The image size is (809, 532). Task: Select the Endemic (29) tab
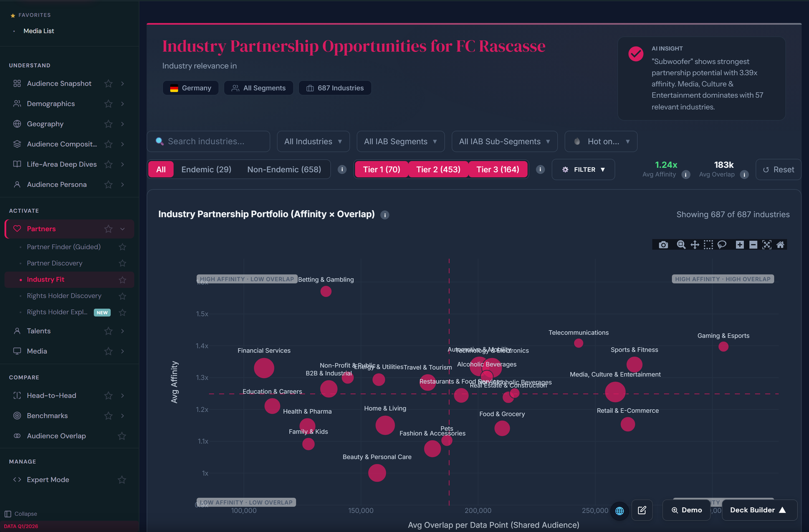[206, 169]
